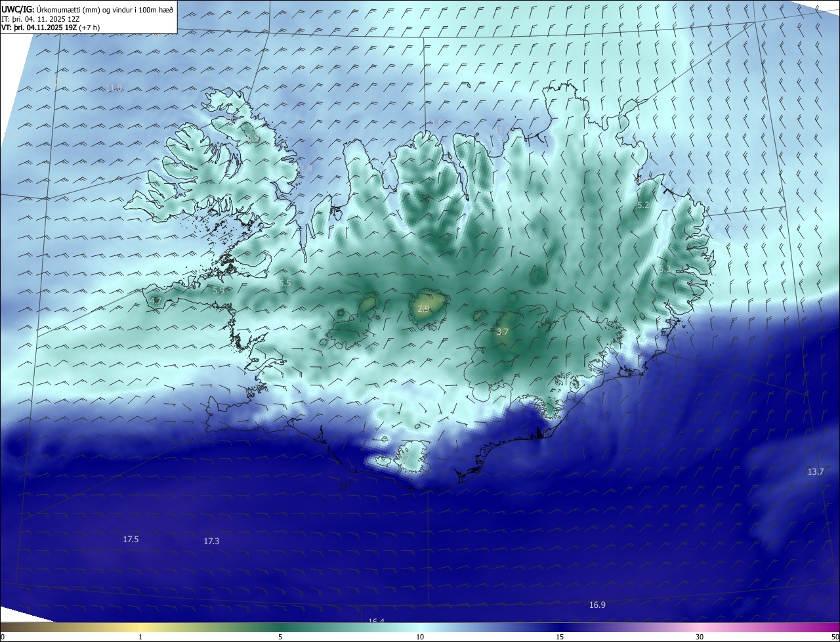Click the 5.2 value in northeast Iceland

pyautogui.click(x=644, y=205)
